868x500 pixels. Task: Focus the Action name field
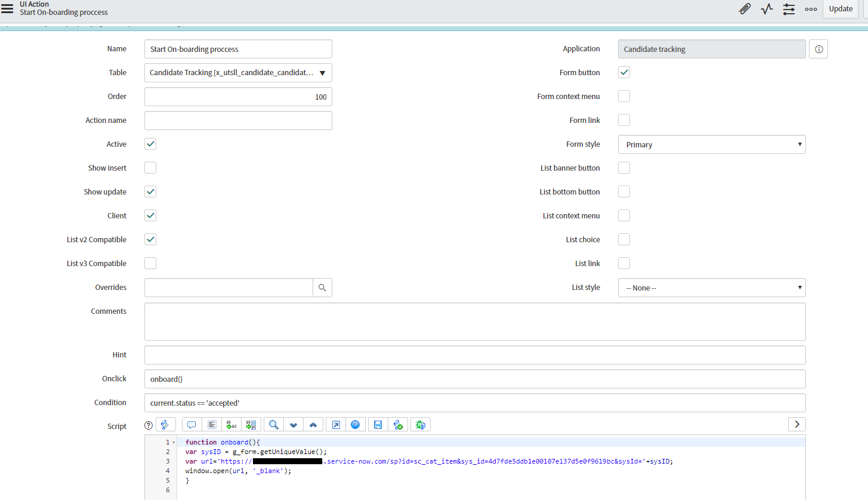point(238,121)
